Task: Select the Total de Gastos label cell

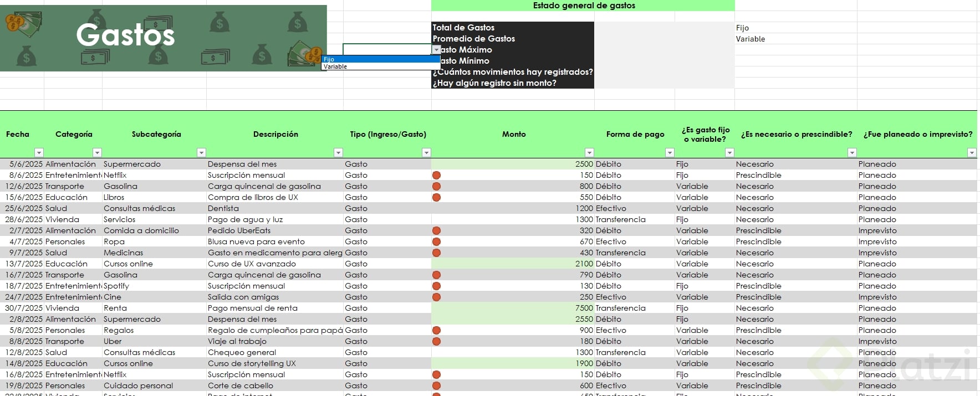Action: pyautogui.click(x=513, y=28)
